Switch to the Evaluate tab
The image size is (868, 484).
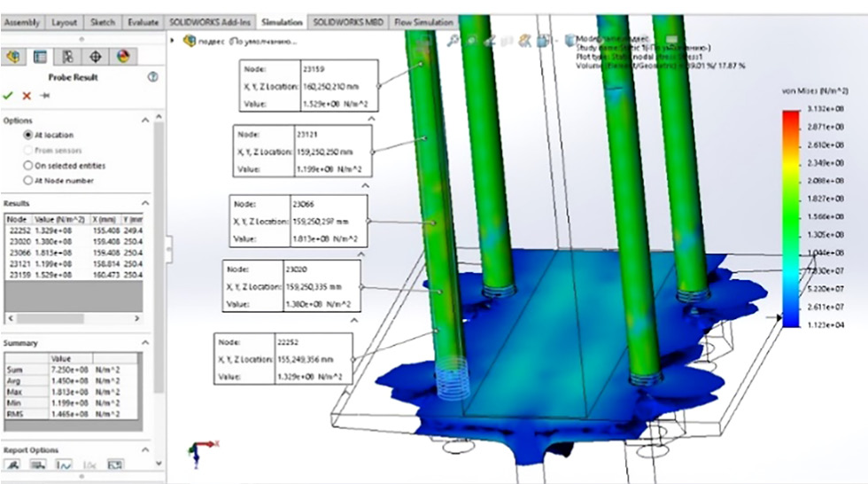pyautogui.click(x=142, y=22)
